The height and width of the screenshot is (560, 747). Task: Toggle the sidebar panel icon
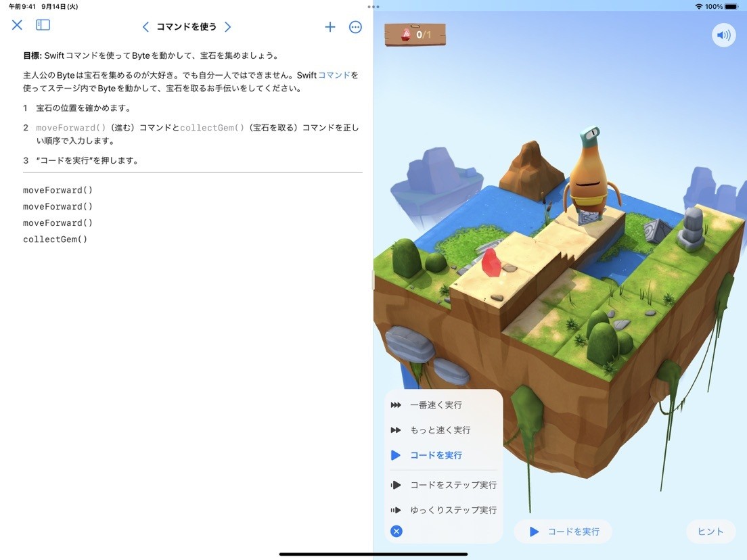43,25
